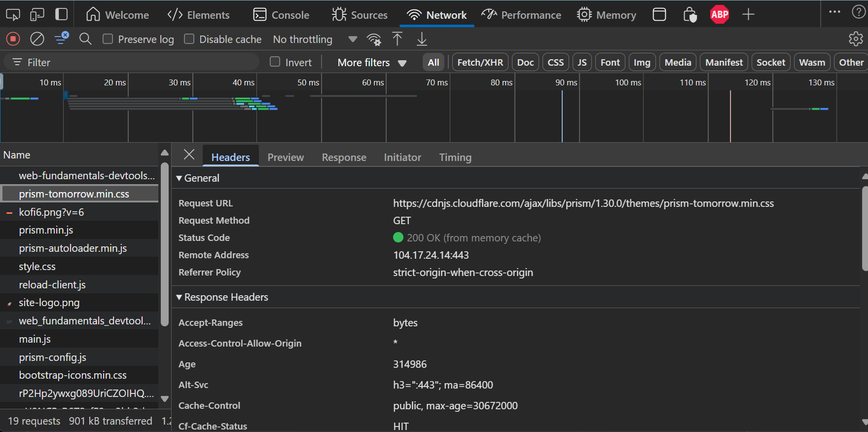
Task: Toggle the sidebar dock panel icon
Action: click(61, 14)
